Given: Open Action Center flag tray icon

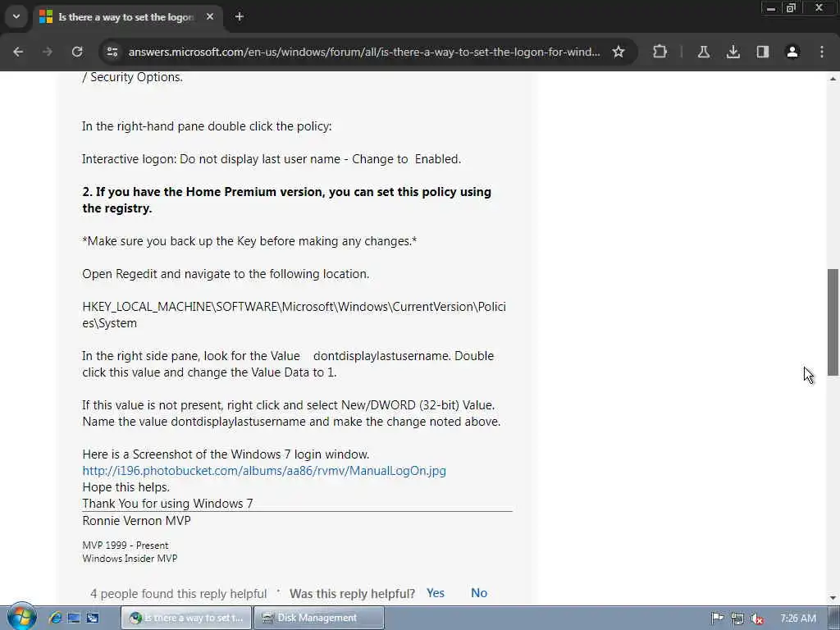Looking at the screenshot, I should point(717,619).
